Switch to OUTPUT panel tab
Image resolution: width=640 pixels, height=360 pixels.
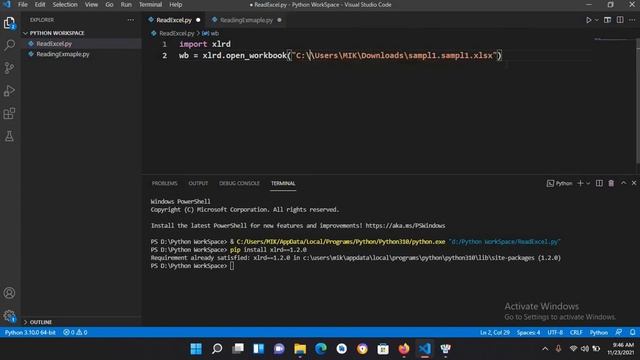click(198, 184)
